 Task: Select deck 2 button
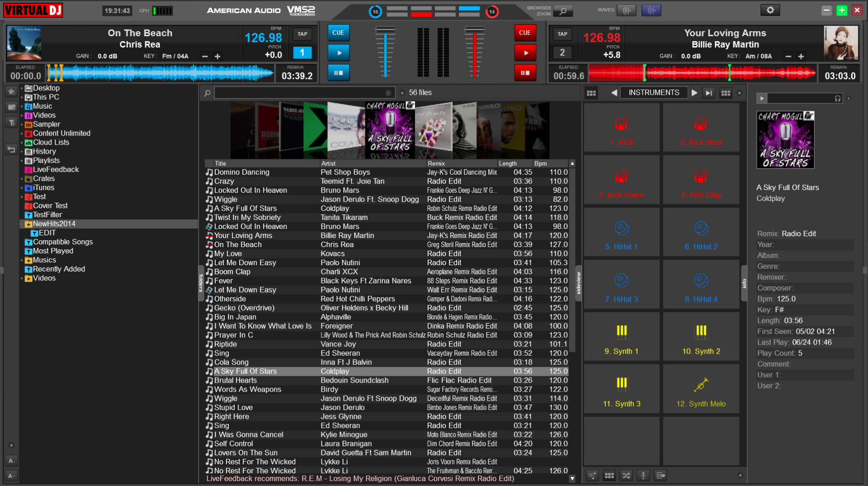tap(562, 52)
